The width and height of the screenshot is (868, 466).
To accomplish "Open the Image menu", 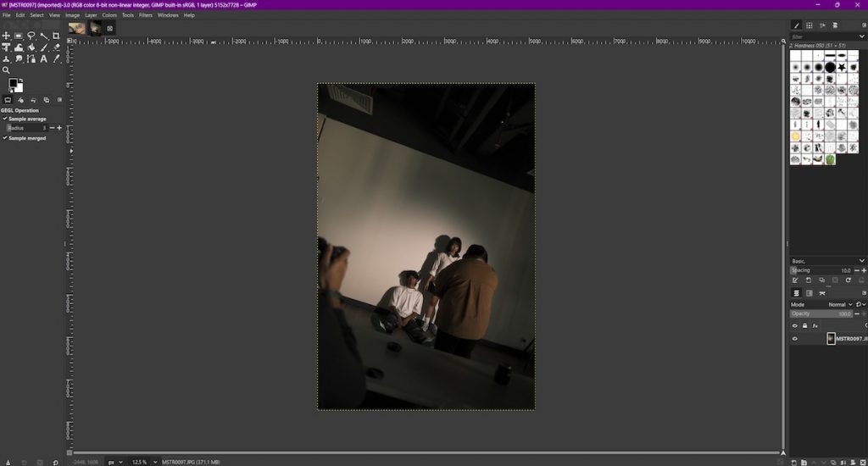I will (x=73, y=15).
